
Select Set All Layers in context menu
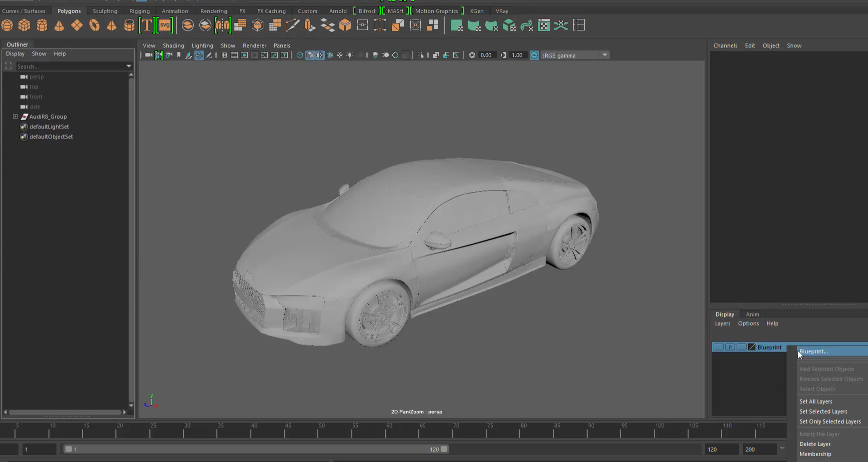pos(816,401)
